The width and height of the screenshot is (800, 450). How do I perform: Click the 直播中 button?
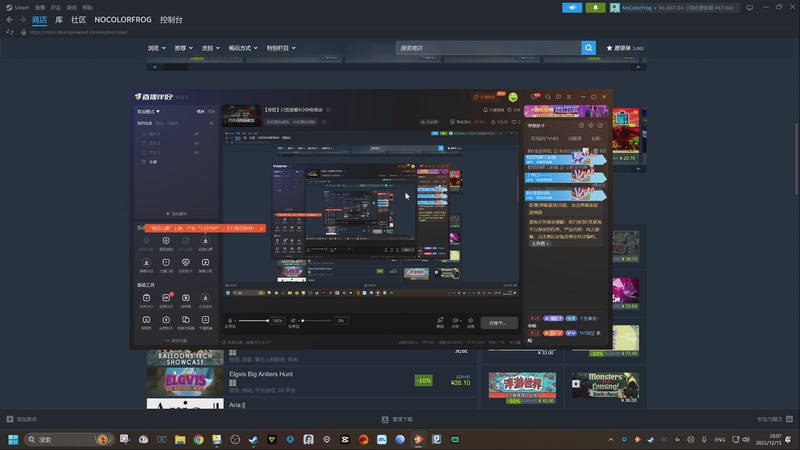pyautogui.click(x=499, y=323)
